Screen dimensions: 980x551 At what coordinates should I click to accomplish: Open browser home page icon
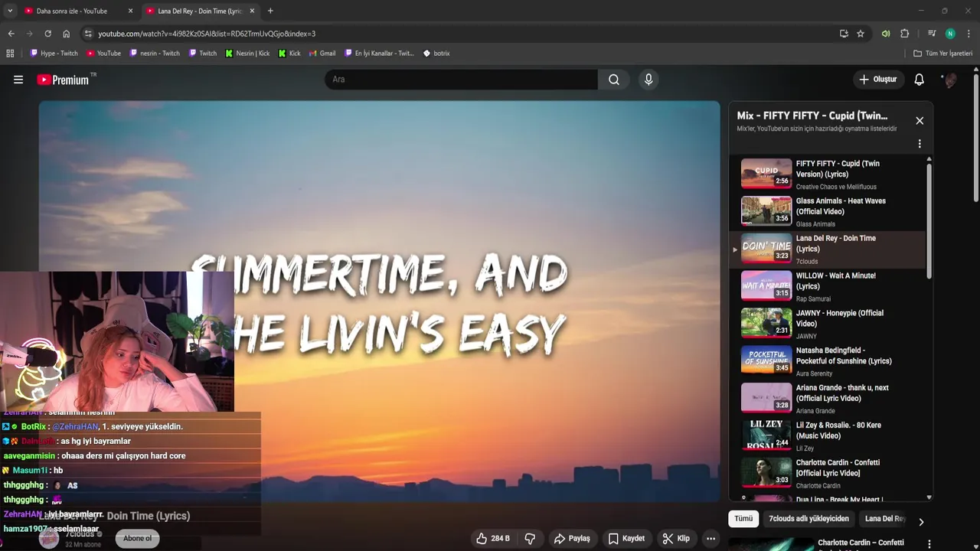66,34
